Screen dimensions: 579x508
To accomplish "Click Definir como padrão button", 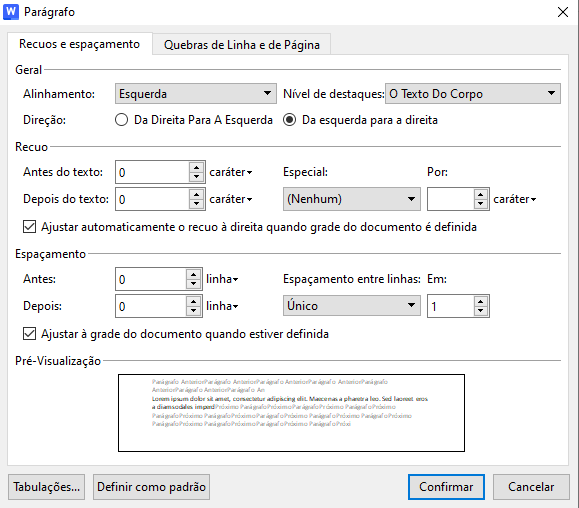I will [x=151, y=487].
